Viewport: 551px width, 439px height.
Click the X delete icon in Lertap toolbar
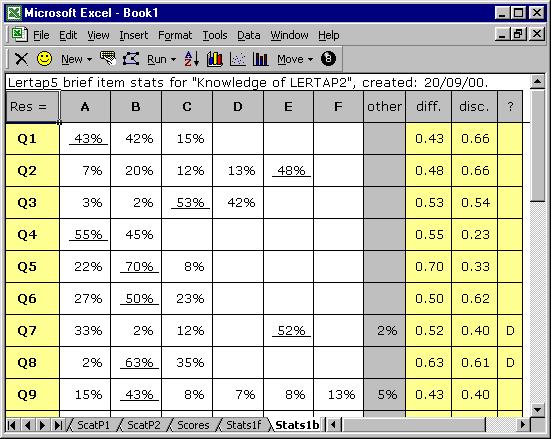pos(21,59)
